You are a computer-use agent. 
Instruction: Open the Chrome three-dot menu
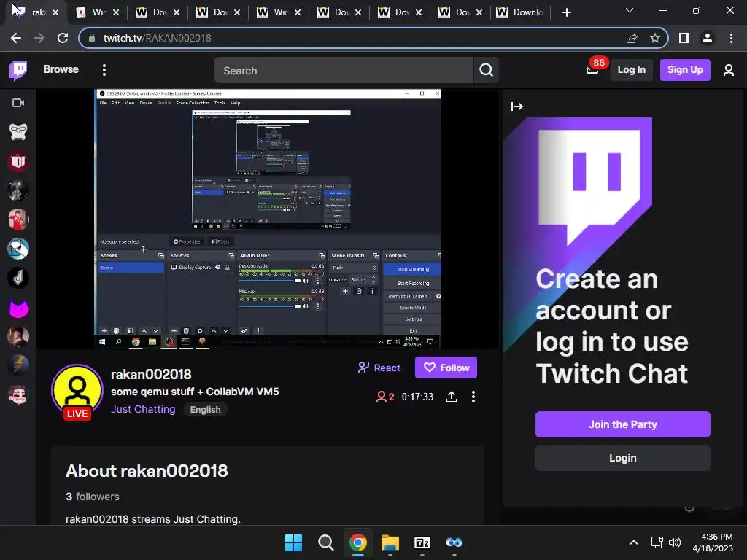point(731,38)
